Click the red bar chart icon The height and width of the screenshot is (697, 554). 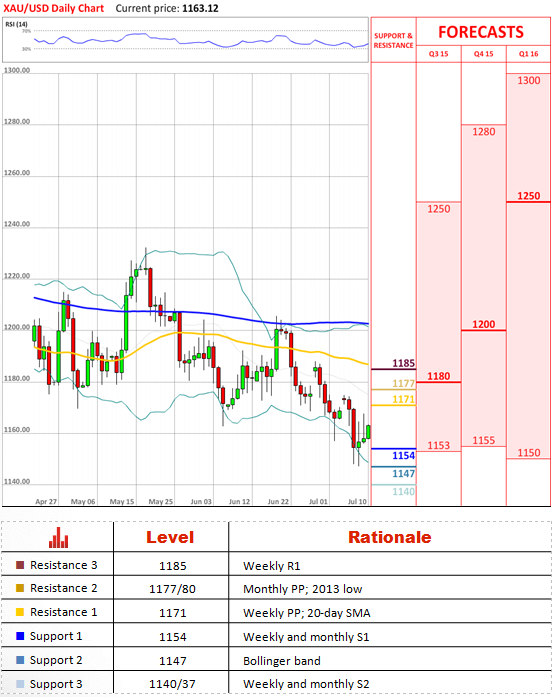[x=58, y=537]
